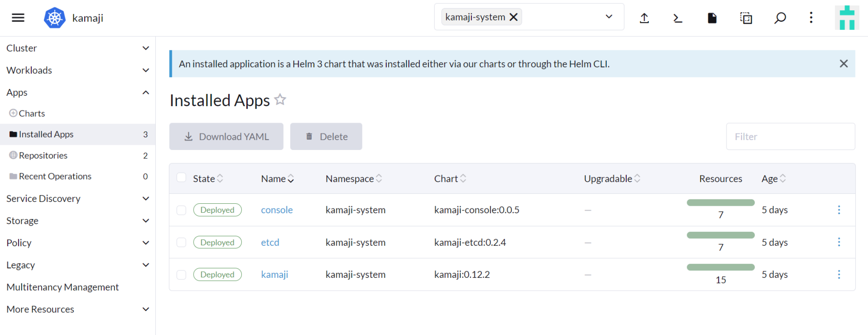Viewport: 868px width, 335px height.
Task: Click the download kubeconfig file icon
Action: (712, 18)
